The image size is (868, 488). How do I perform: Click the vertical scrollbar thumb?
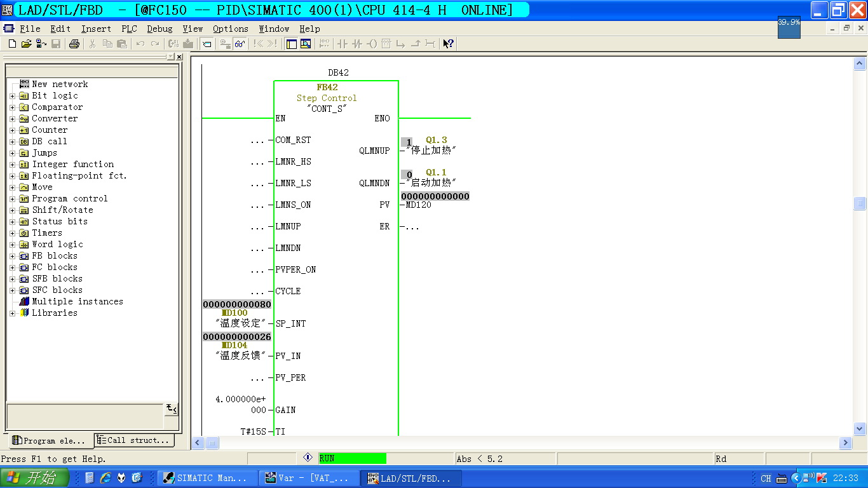(x=860, y=203)
